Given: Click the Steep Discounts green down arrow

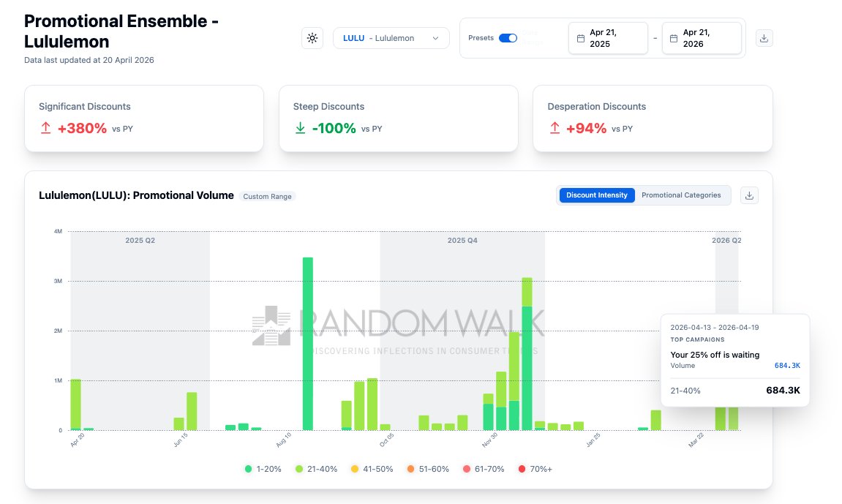Looking at the screenshot, I should (x=300, y=128).
